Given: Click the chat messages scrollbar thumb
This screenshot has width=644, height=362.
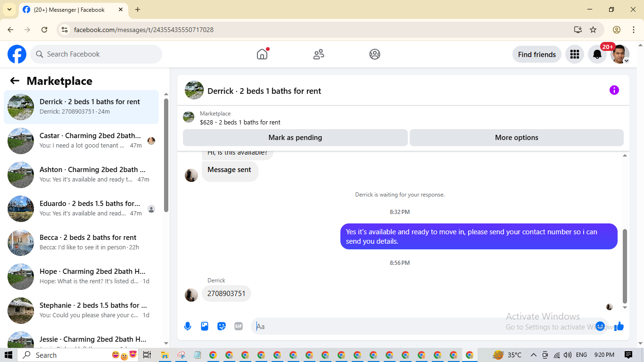Looking at the screenshot, I should (625, 266).
